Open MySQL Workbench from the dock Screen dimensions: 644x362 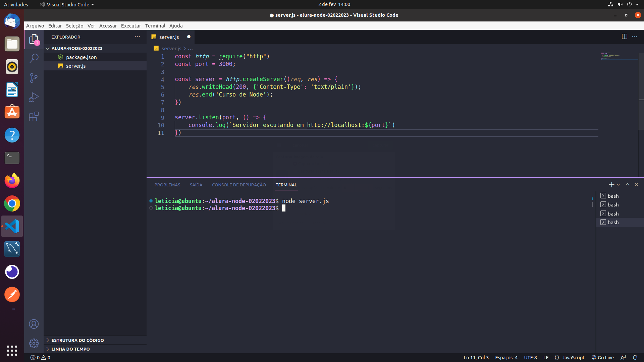pyautogui.click(x=12, y=249)
